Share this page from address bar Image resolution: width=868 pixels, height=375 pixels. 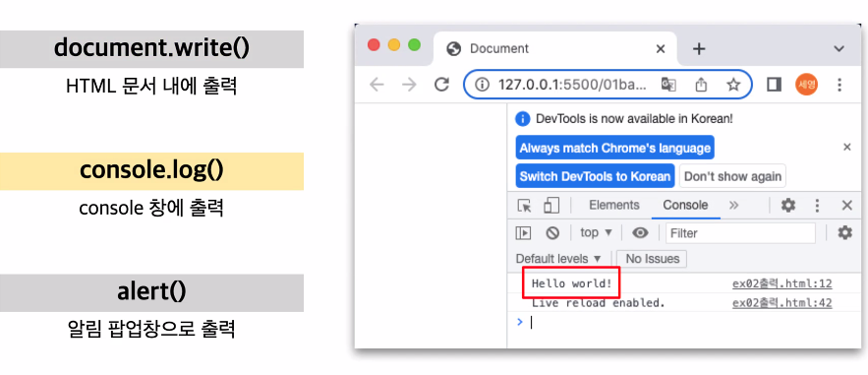pos(701,85)
